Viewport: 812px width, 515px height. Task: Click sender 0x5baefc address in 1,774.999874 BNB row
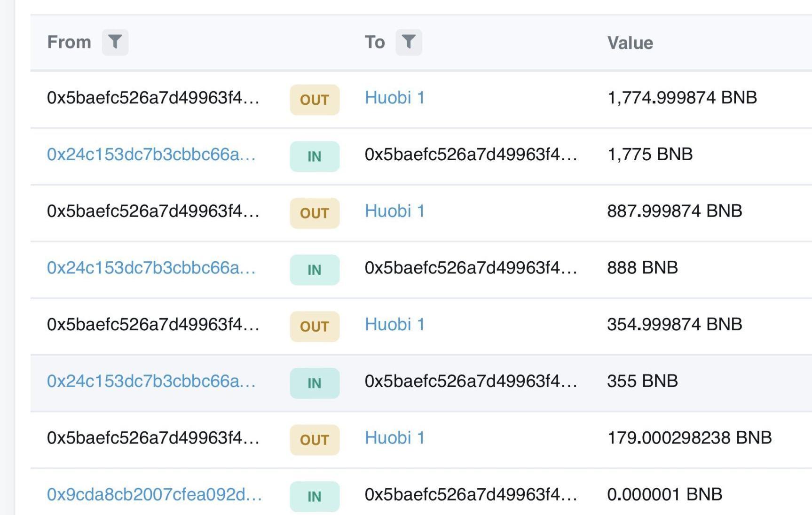coord(153,98)
